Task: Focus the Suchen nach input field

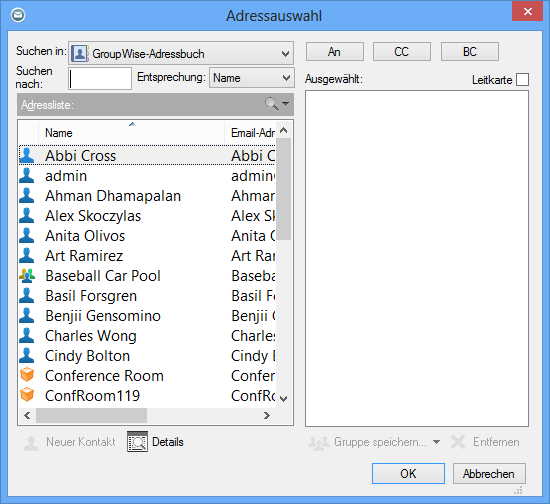Action: [x=100, y=78]
